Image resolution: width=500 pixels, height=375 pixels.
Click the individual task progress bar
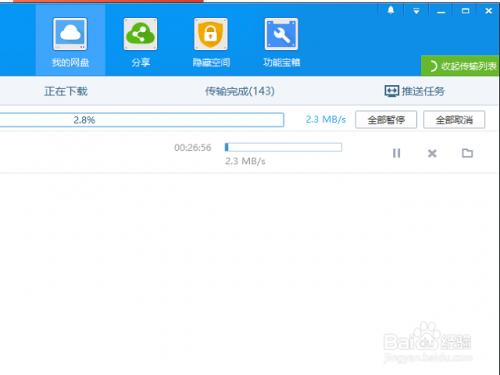coord(283,147)
